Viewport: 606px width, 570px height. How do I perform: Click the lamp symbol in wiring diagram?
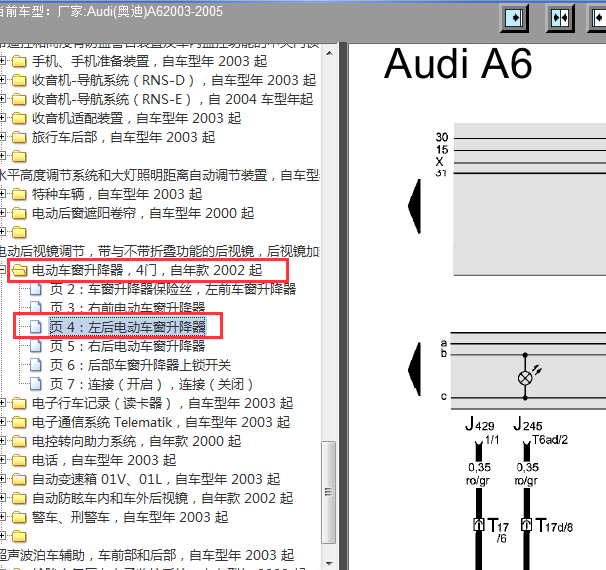point(525,378)
